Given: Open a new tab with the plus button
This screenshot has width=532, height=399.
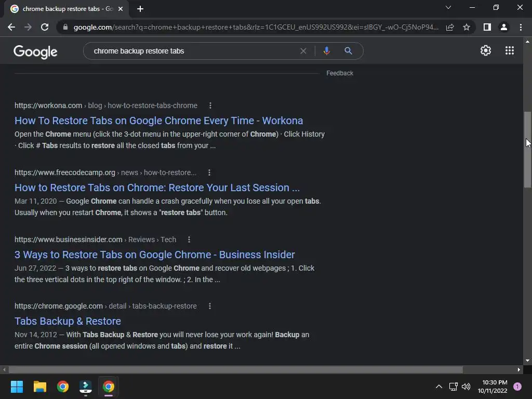Looking at the screenshot, I should (140, 9).
